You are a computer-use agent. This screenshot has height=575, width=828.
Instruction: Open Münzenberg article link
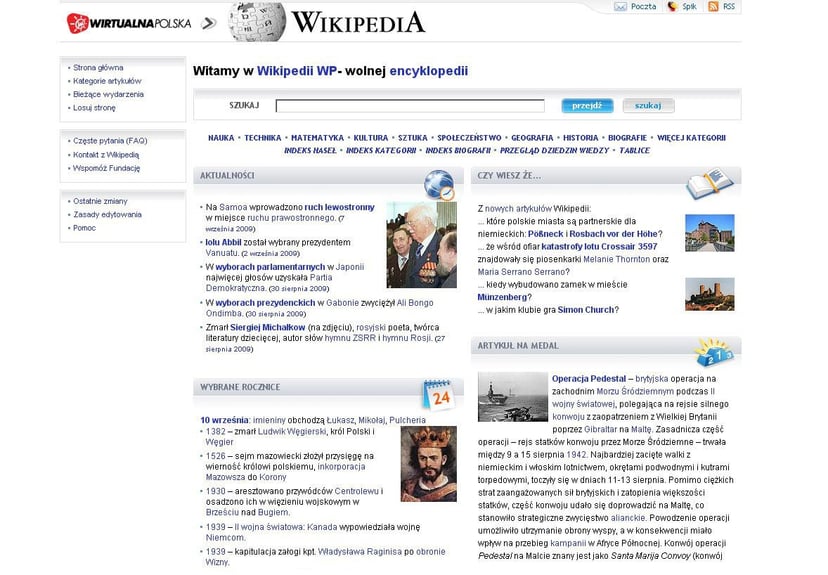coord(502,297)
